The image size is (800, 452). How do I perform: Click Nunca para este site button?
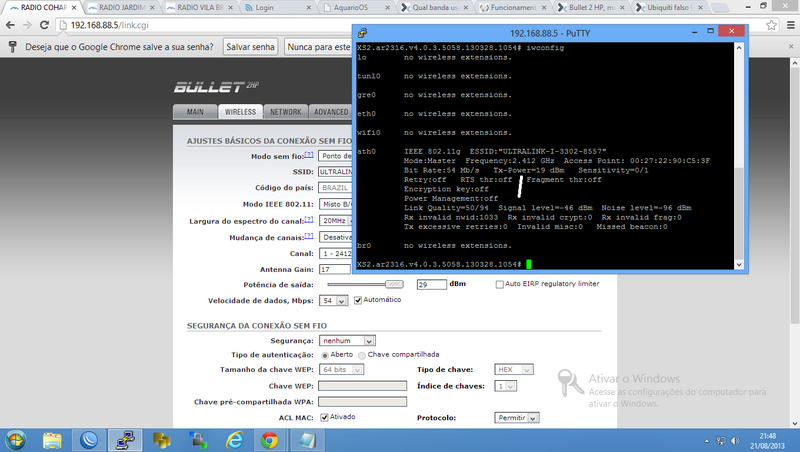(x=318, y=47)
